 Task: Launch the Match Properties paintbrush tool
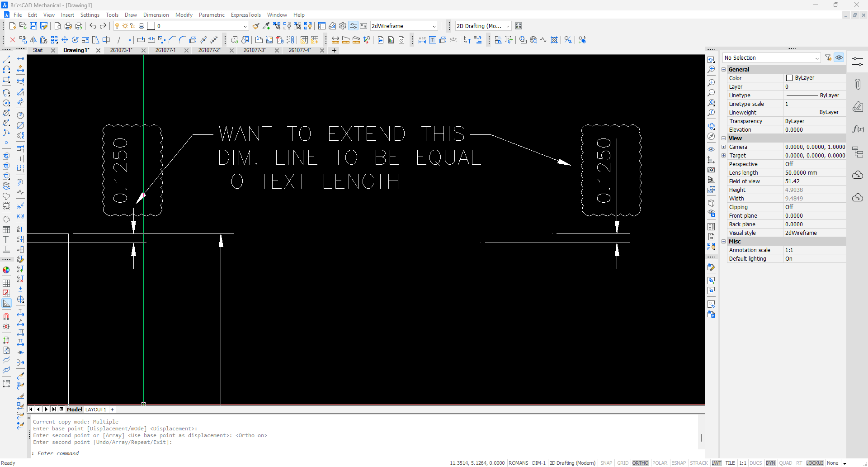tap(255, 26)
